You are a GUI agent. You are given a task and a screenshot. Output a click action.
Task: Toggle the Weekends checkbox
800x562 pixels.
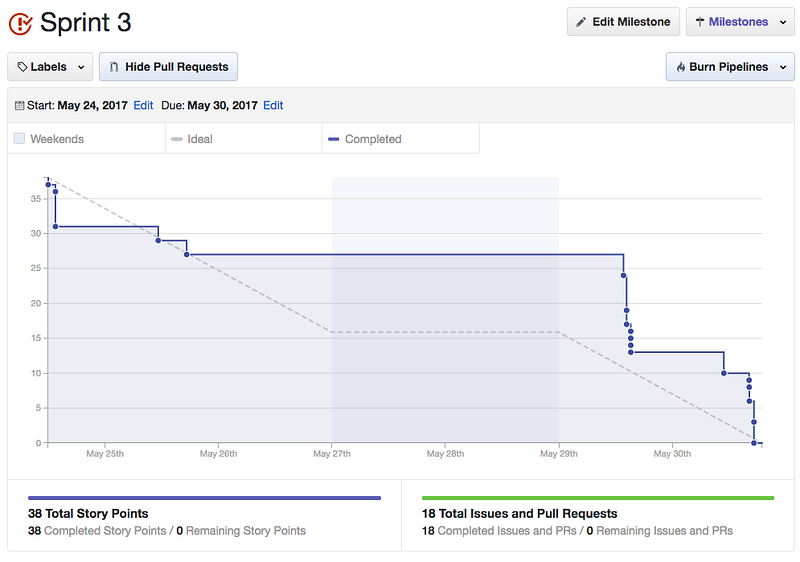coord(19,138)
